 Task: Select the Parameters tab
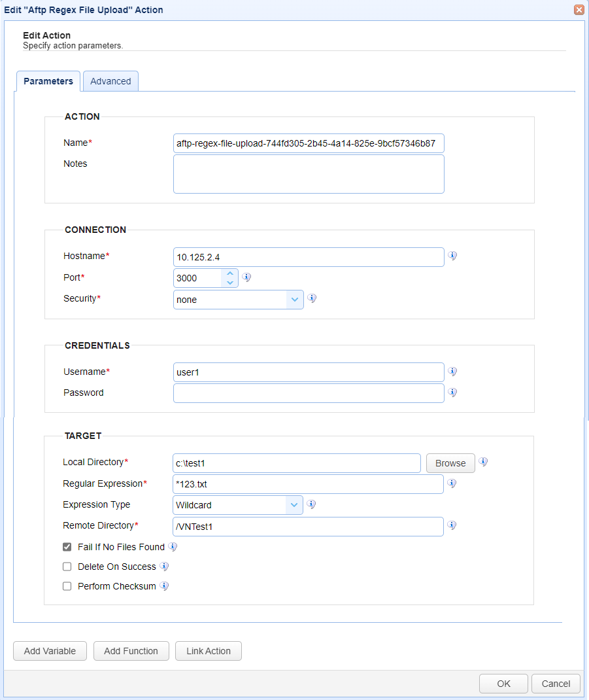pos(48,80)
